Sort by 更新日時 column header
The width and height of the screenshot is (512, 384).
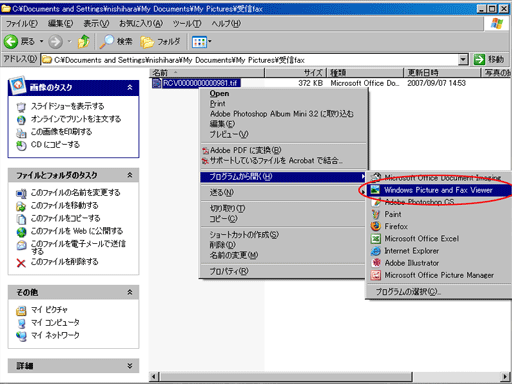[x=442, y=73]
